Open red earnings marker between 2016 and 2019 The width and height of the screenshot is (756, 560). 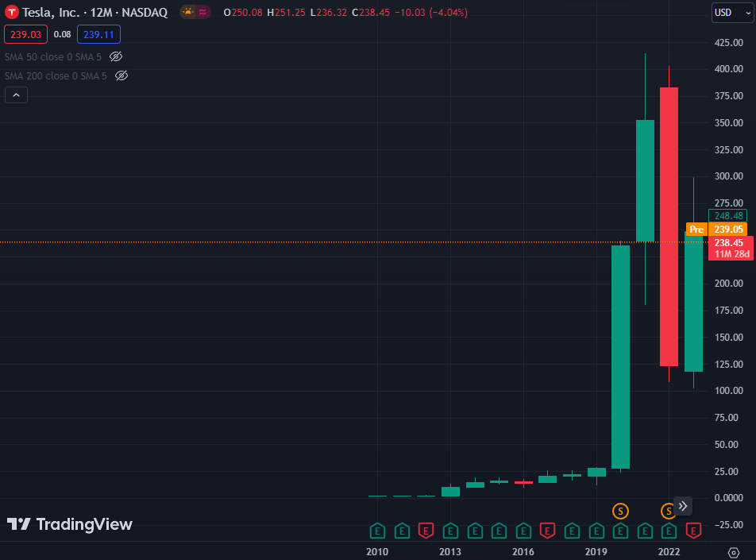point(547,531)
